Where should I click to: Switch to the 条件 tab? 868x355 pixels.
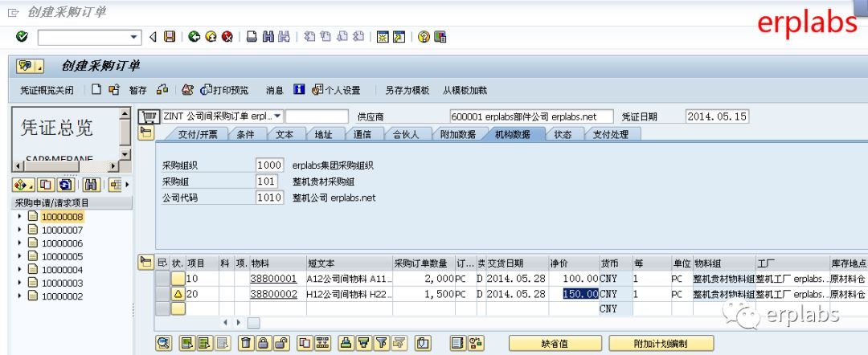click(x=245, y=134)
